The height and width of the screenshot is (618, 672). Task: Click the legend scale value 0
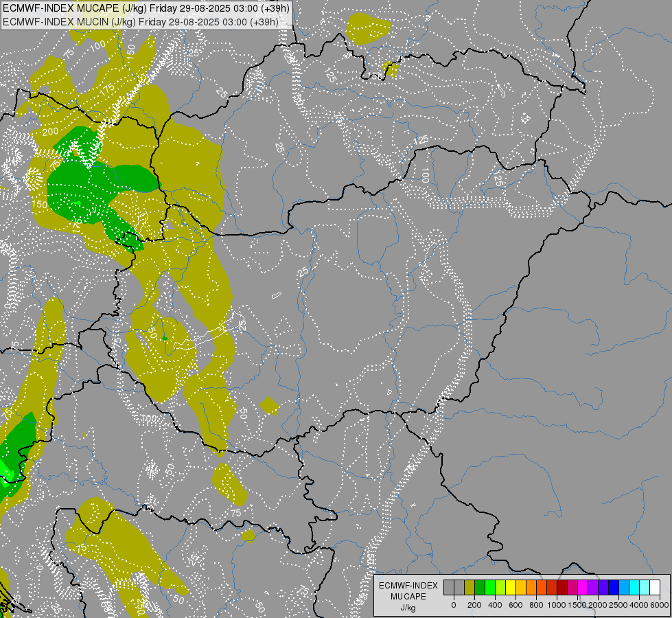point(454,605)
